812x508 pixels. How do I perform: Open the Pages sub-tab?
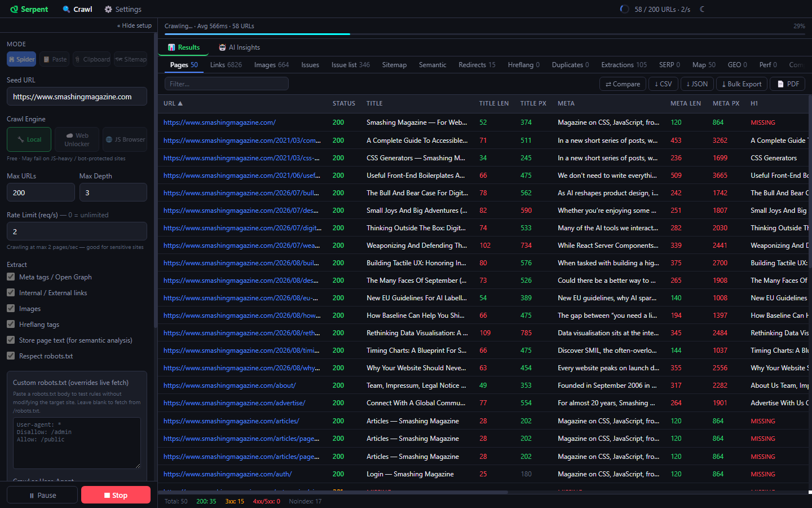pyautogui.click(x=184, y=65)
